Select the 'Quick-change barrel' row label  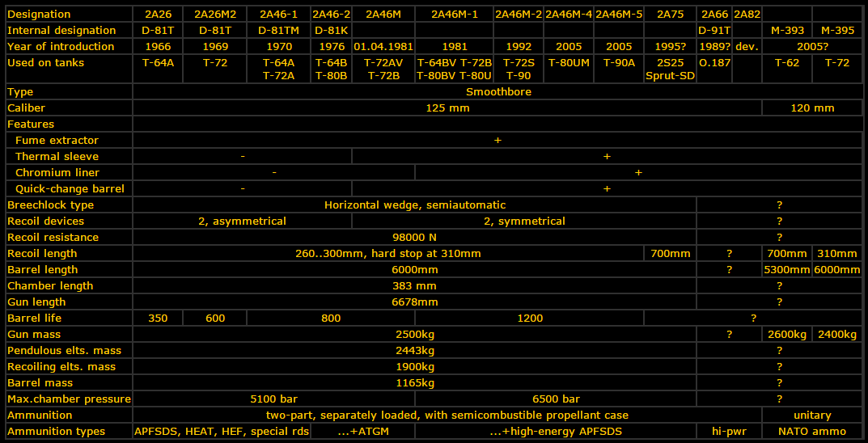[x=69, y=188]
